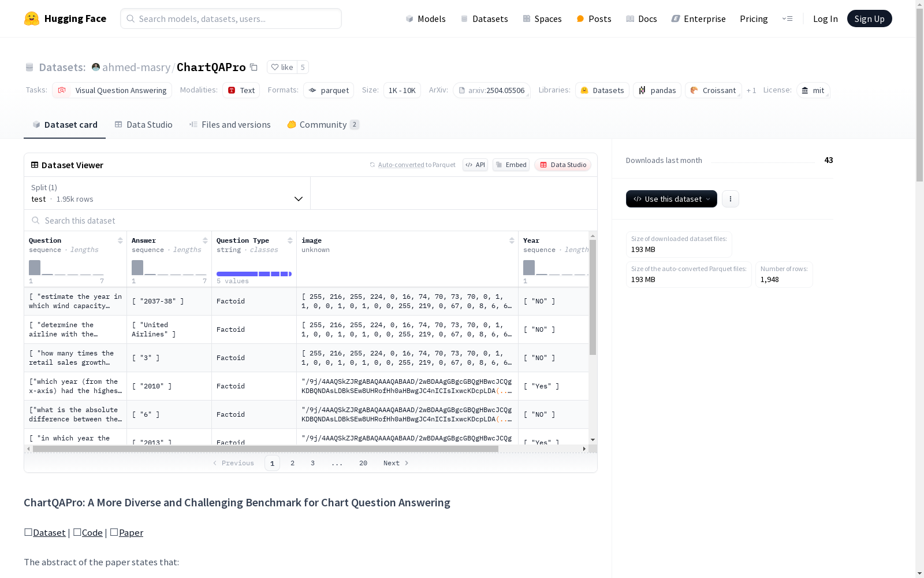Sort the Question Type column
The image size is (924, 578).
click(290, 240)
